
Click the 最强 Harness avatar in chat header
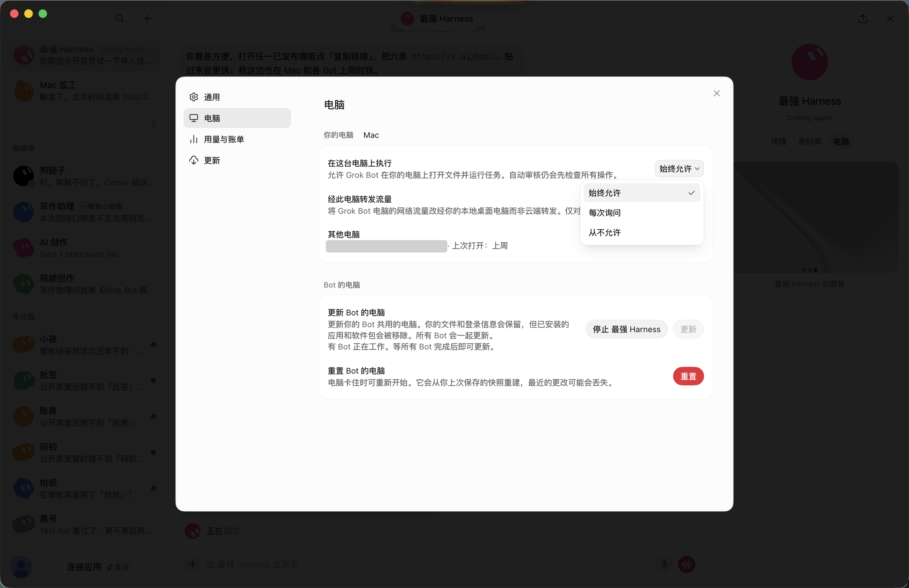(x=407, y=18)
